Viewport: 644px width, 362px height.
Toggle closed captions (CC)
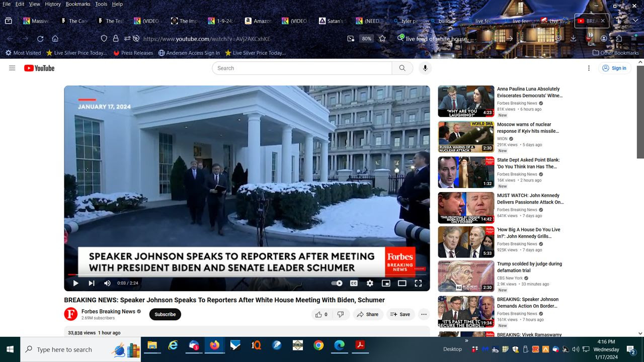coord(354,283)
